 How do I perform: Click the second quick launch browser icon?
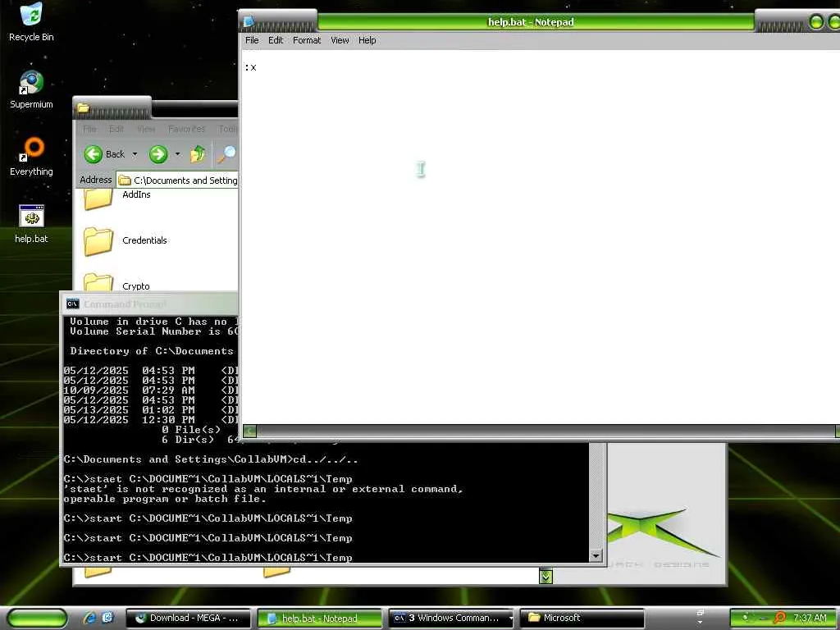click(107, 618)
